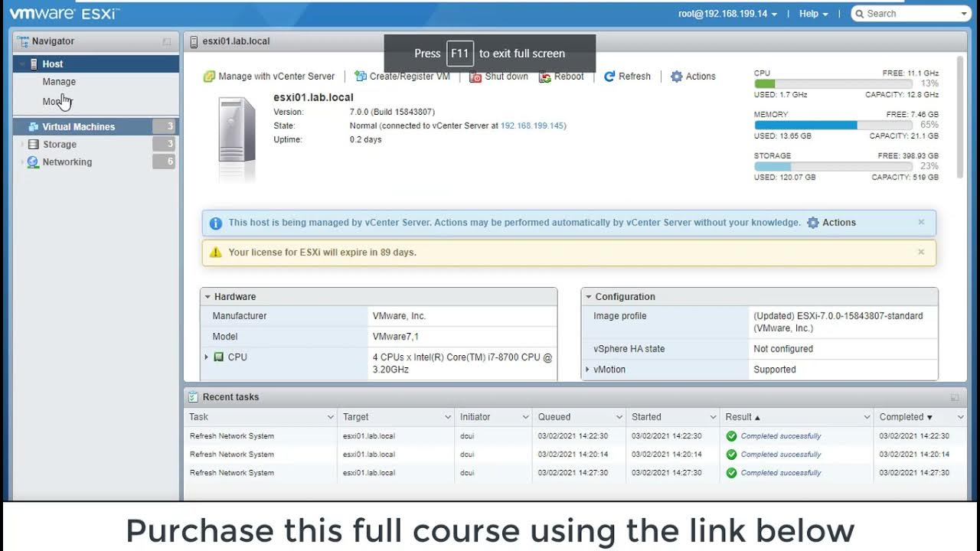Click the Networking globe icon in Navigator

coord(33,162)
